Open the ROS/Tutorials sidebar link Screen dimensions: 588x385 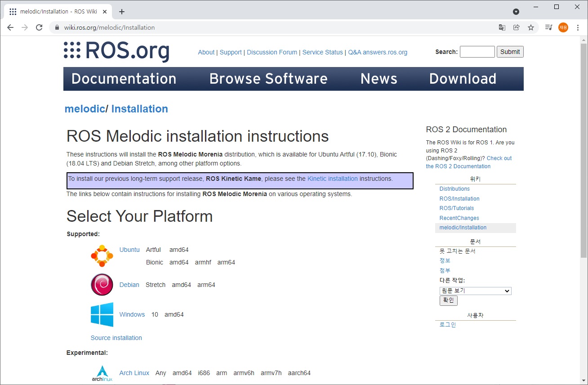coord(457,208)
